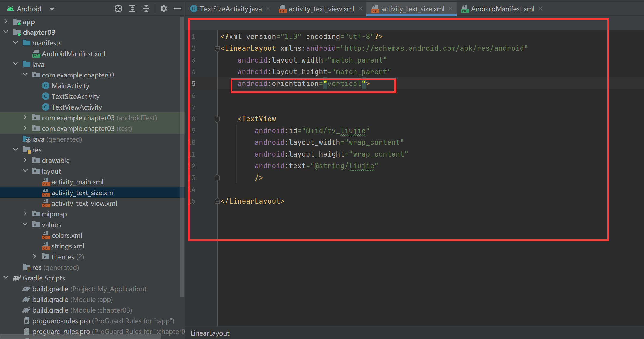Click the LinearLayout breadcrumb at bottom
Screen dimensions: 644x339
(x=210, y=333)
